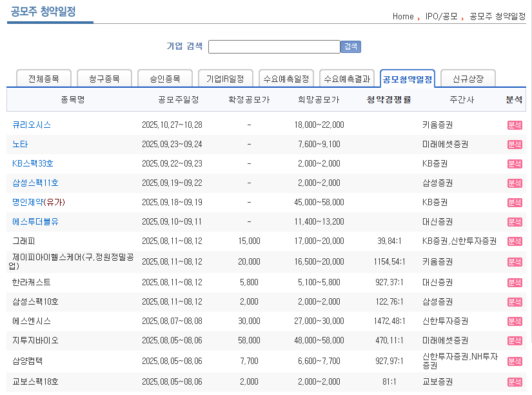
Task: Click the 분석 icon for 큐리오시스
Action: (x=515, y=125)
